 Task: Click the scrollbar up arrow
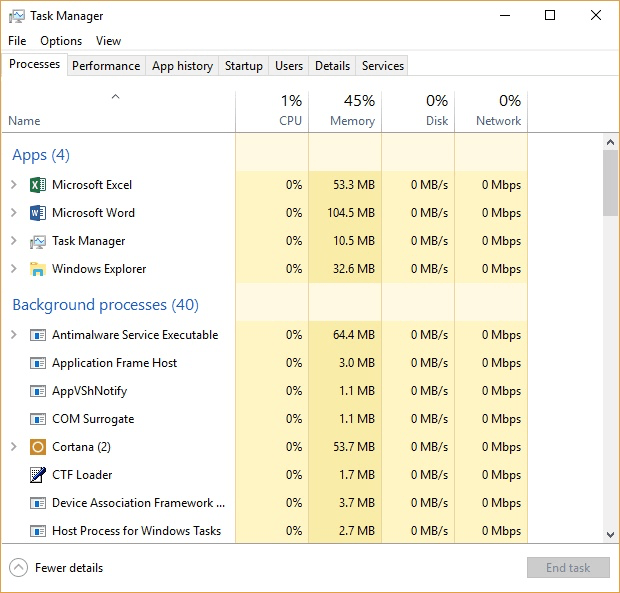[x=611, y=142]
